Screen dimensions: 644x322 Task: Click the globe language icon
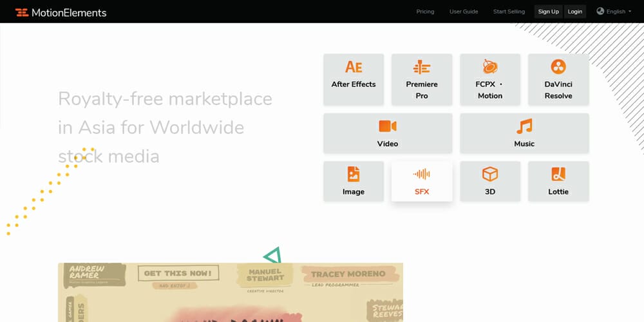pos(600,11)
